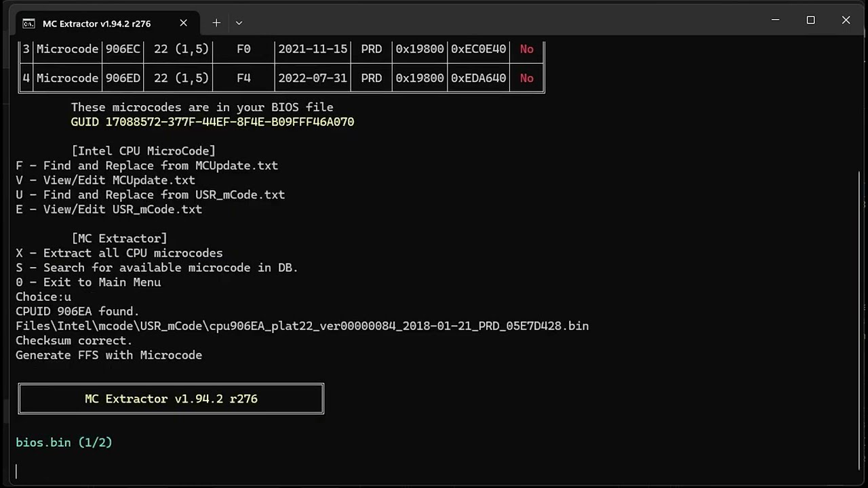Open a new terminal tab
This screenshot has width=868, height=488.
pyautogui.click(x=216, y=23)
